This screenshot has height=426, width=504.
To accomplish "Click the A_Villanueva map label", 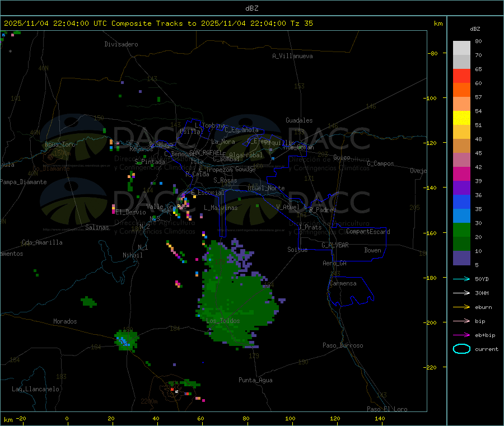I will pos(292,56).
